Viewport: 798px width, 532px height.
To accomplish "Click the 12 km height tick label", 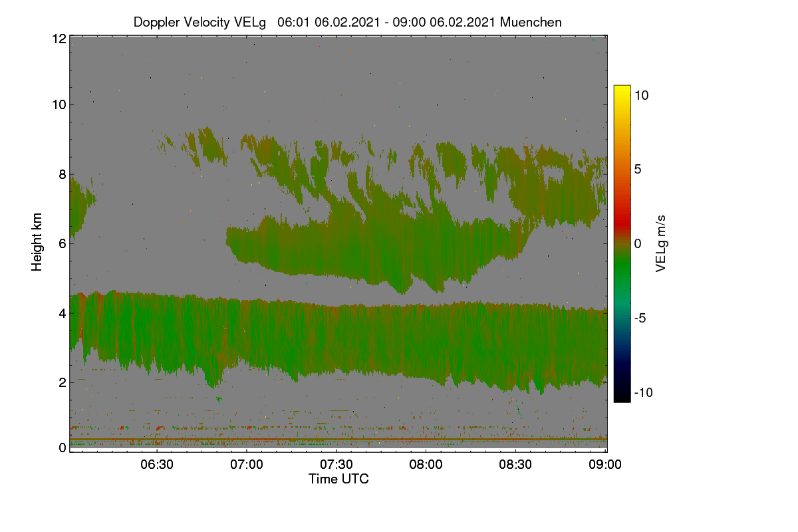I will 58,39.
